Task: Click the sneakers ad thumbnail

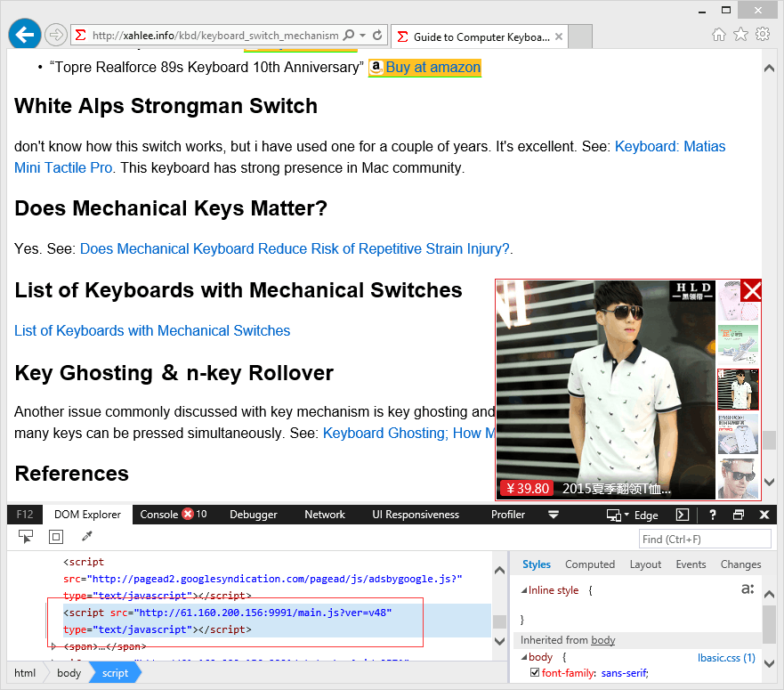Action: click(738, 345)
